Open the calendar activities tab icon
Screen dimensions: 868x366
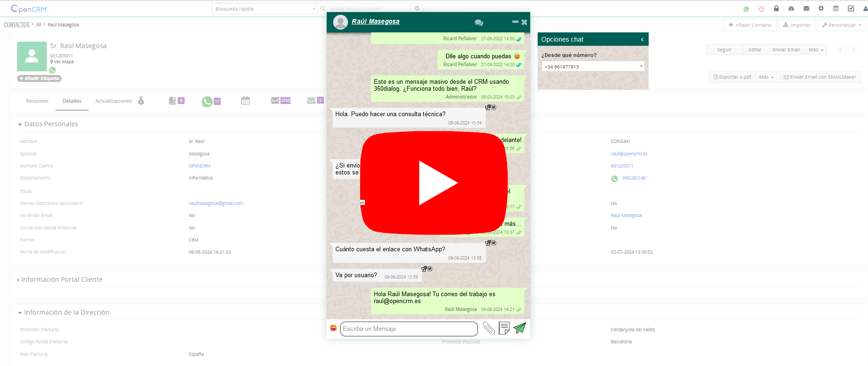point(245,100)
